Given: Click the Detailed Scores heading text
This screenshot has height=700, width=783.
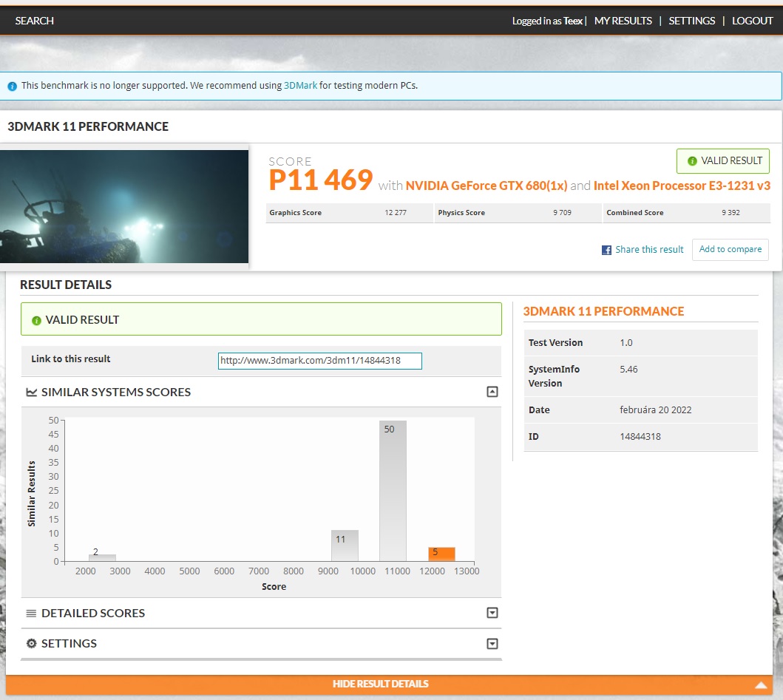Looking at the screenshot, I should point(93,613).
